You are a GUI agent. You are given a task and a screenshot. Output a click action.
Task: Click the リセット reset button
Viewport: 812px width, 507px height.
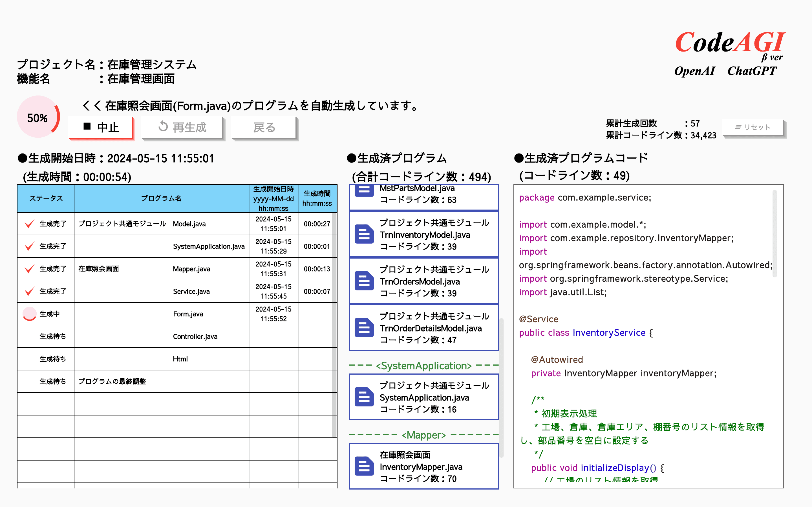coord(753,127)
